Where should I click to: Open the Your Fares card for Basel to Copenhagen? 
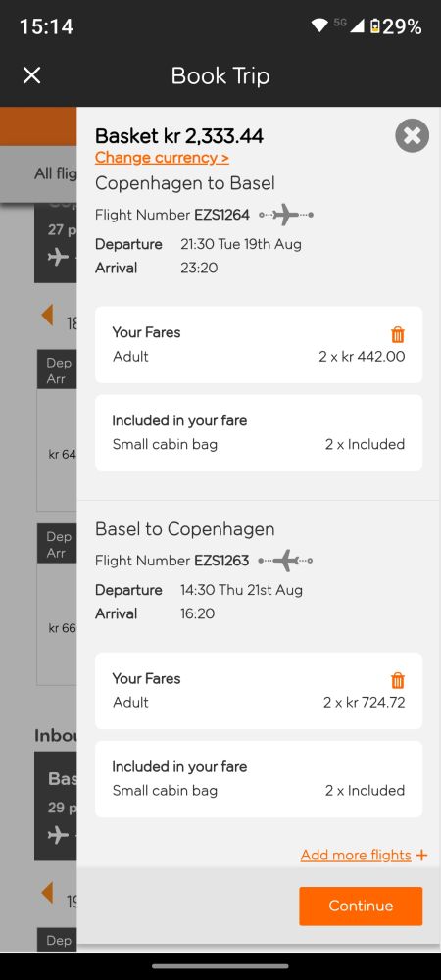[259, 691]
